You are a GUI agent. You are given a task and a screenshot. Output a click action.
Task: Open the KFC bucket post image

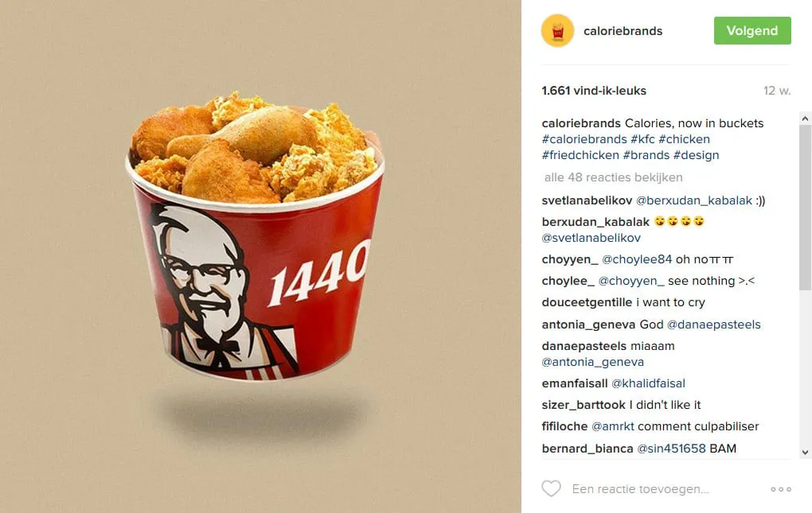point(260,256)
